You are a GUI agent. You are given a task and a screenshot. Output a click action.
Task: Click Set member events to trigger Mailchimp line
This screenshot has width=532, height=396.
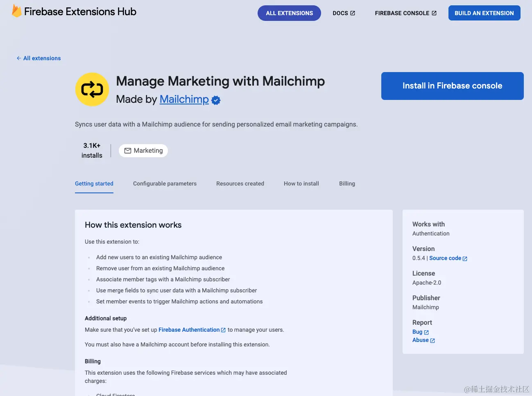[179, 301]
